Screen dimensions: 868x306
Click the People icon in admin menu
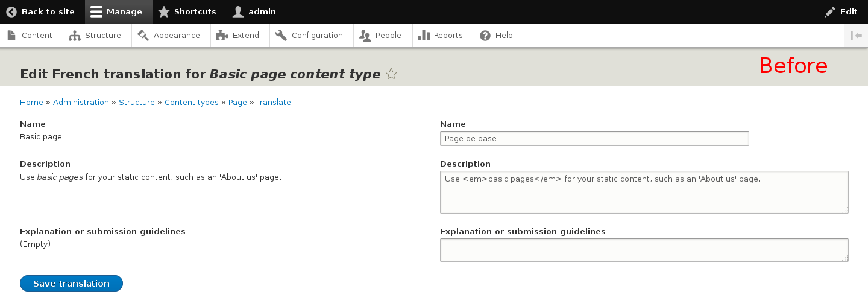365,36
